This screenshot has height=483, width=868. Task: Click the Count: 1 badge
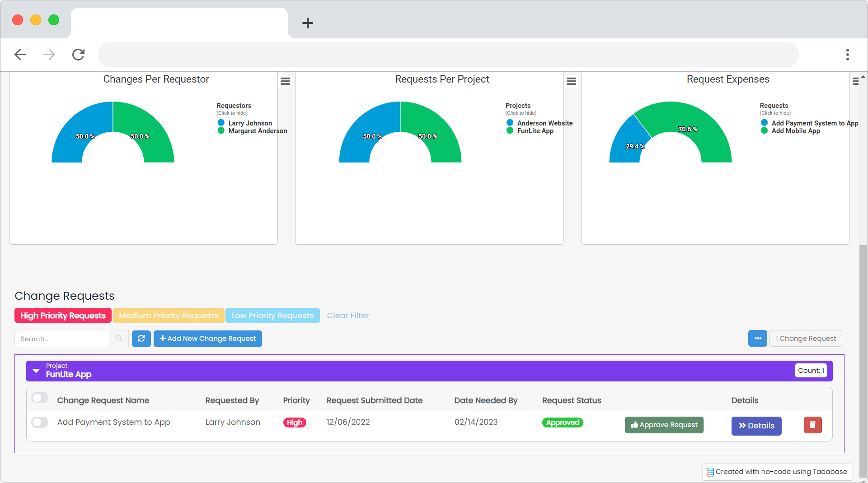(811, 371)
